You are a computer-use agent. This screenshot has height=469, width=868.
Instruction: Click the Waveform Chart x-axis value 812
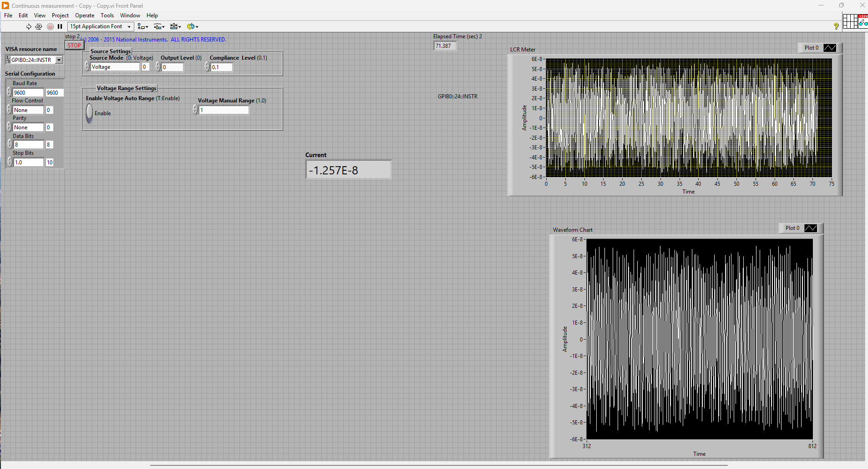tap(812, 446)
